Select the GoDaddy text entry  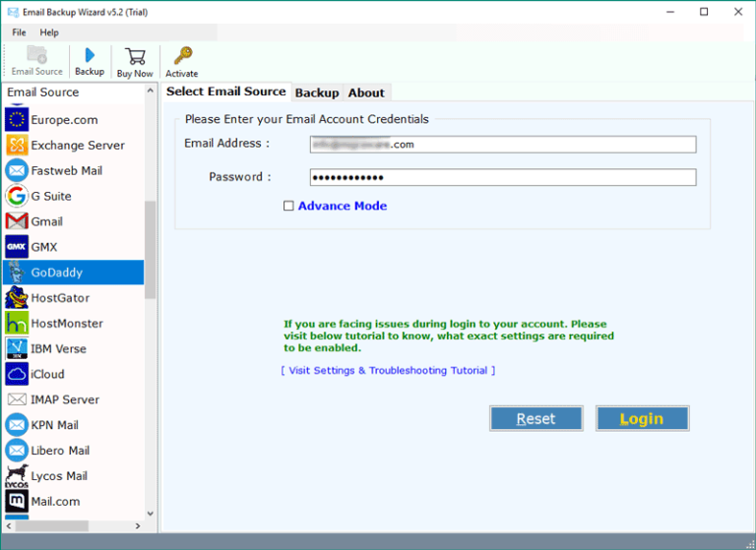click(57, 273)
